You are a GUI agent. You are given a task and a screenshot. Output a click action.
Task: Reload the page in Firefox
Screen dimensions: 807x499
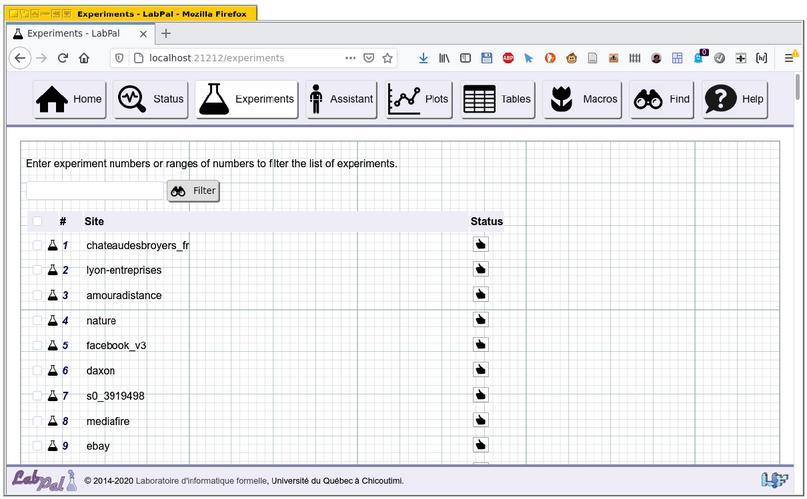click(63, 58)
